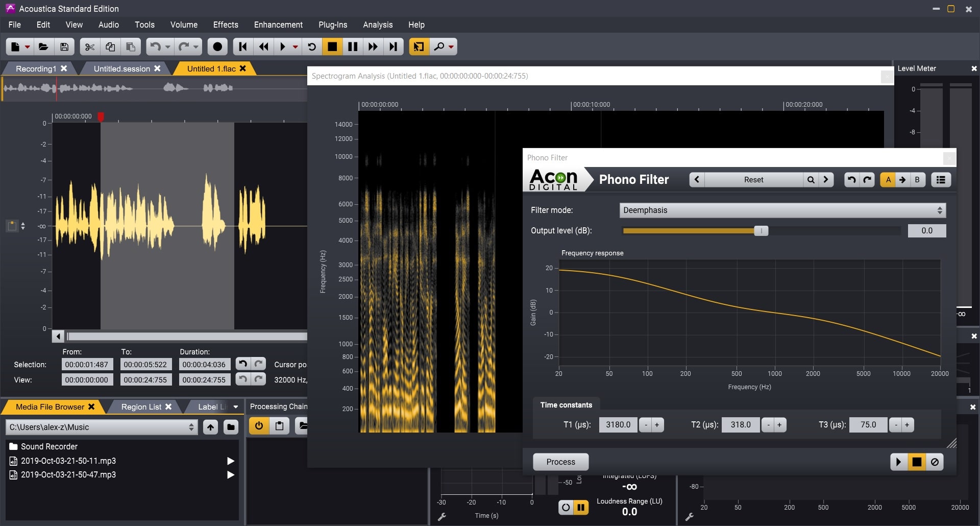
Task: Adjust the Output level slider handle
Action: 761,231
